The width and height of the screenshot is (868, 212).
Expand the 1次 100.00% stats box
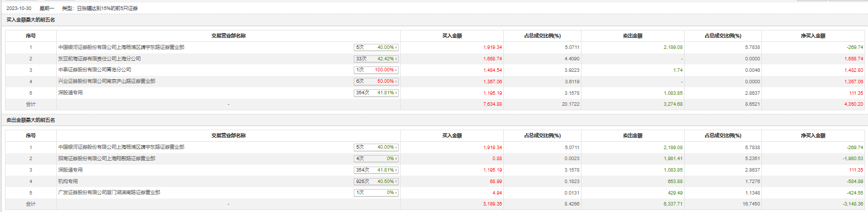[x=376, y=70]
